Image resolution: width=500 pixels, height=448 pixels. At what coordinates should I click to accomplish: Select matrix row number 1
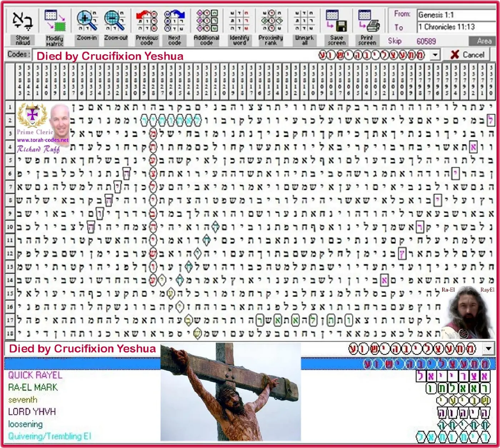10,107
